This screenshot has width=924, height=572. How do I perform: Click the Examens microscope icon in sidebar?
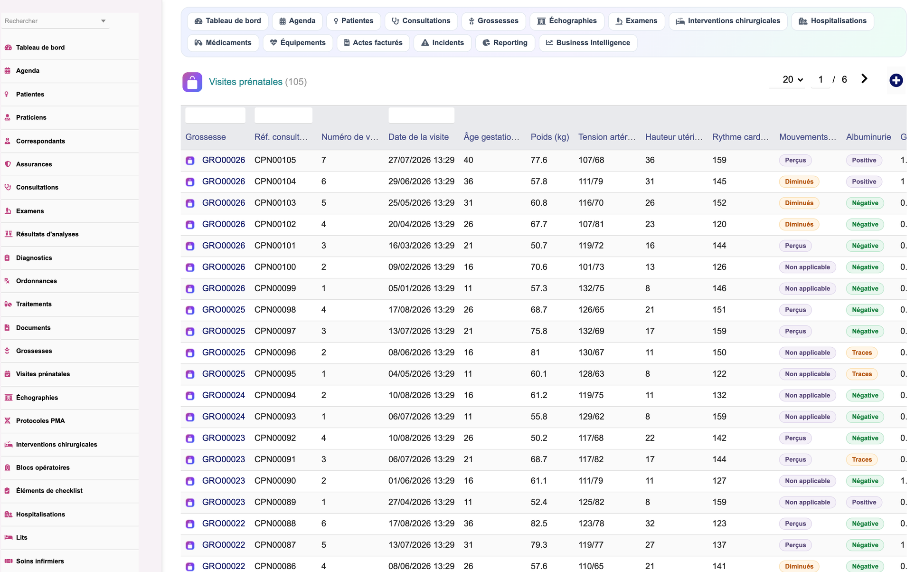coord(8,211)
